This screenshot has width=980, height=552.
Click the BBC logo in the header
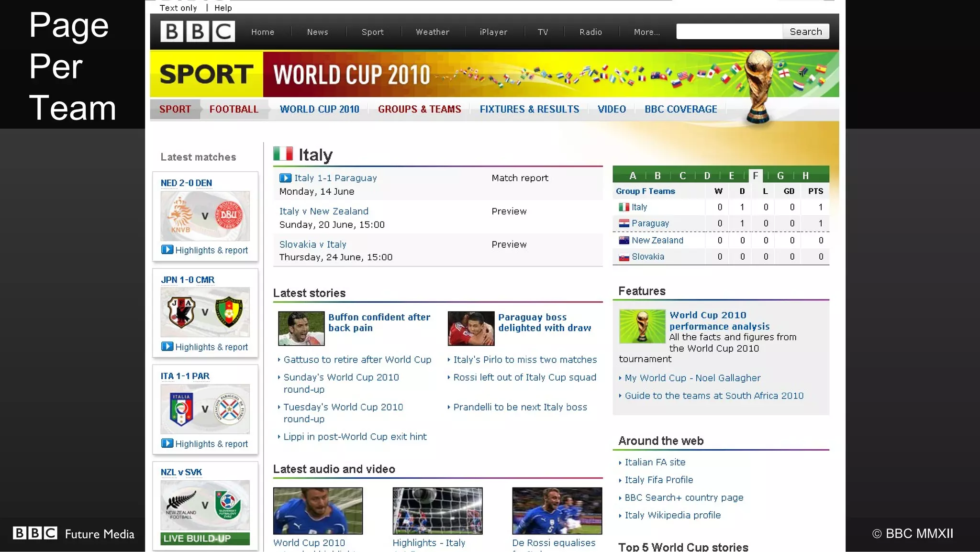pyautogui.click(x=198, y=32)
